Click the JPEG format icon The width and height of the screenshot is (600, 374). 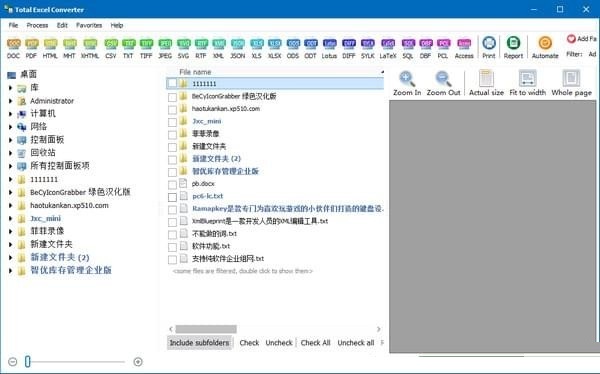[x=165, y=48]
